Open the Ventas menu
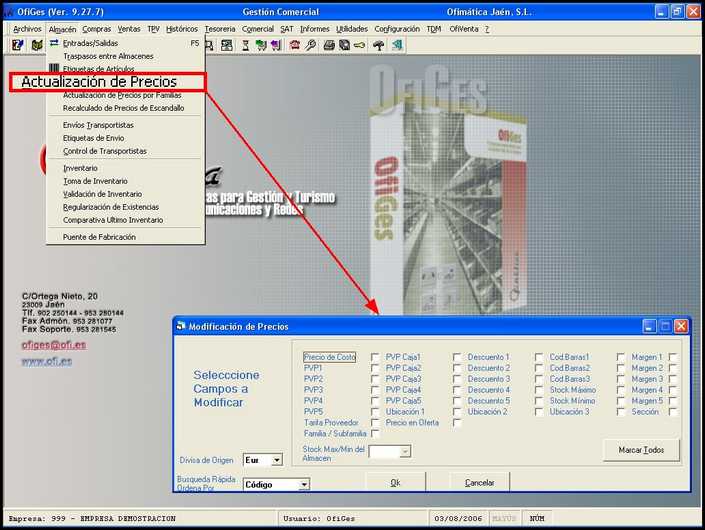Image resolution: width=705 pixels, height=530 pixels. (129, 29)
